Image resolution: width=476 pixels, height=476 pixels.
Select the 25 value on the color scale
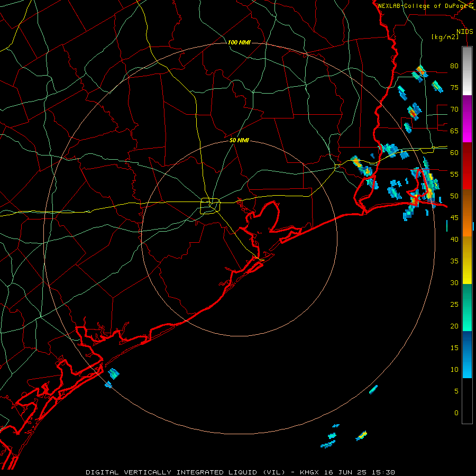pyautogui.click(x=454, y=305)
